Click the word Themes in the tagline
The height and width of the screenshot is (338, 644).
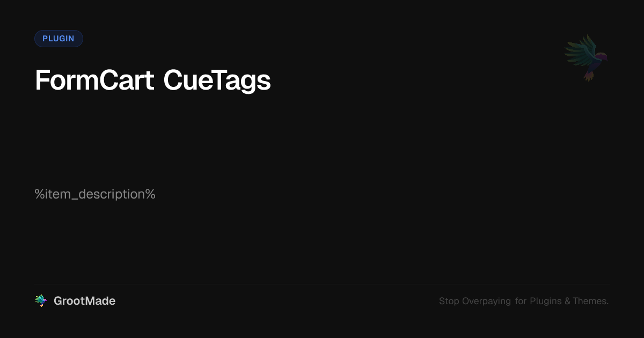click(x=590, y=302)
